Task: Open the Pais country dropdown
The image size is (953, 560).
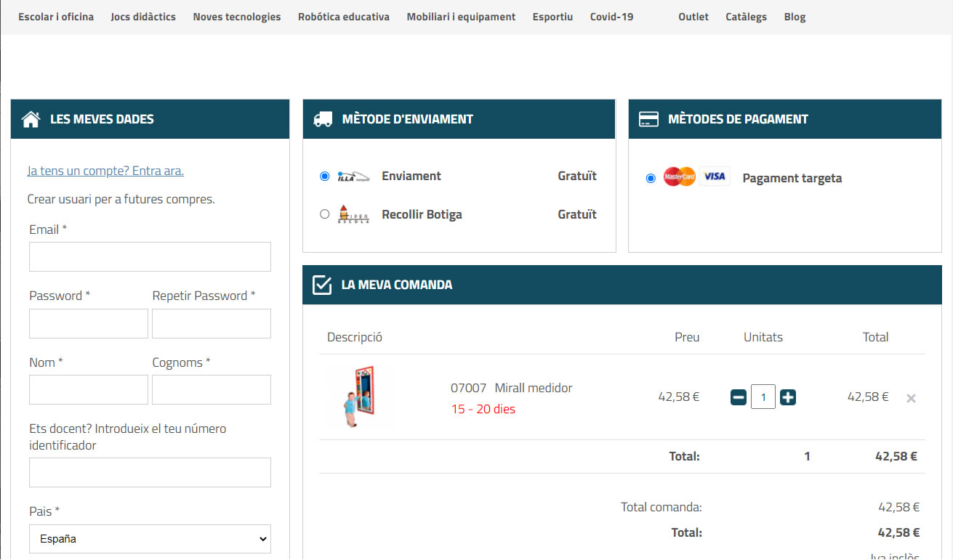Action: tap(150, 539)
